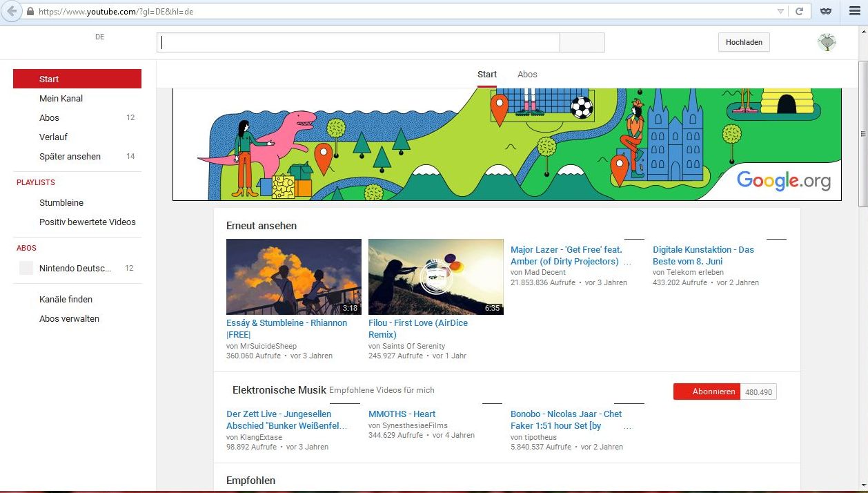
Task: Click the 6:35 duration badge on the thumbnail
Action: 492,308
